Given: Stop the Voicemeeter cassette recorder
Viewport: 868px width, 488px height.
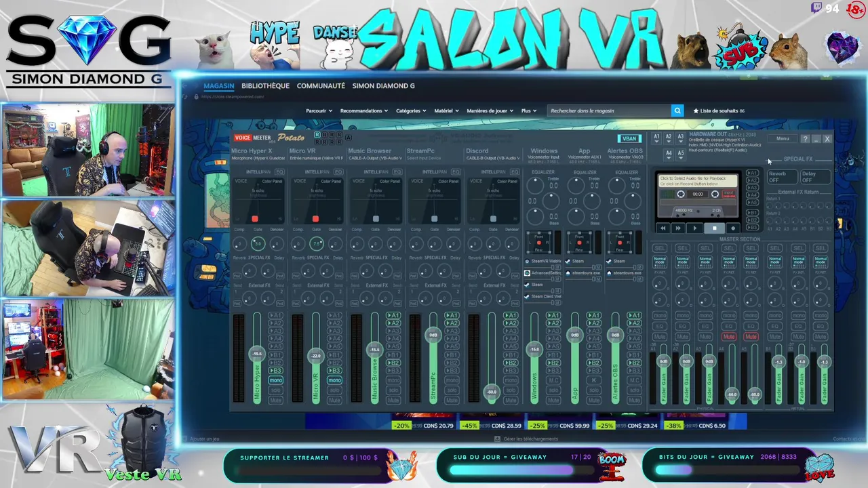Looking at the screenshot, I should pyautogui.click(x=714, y=228).
